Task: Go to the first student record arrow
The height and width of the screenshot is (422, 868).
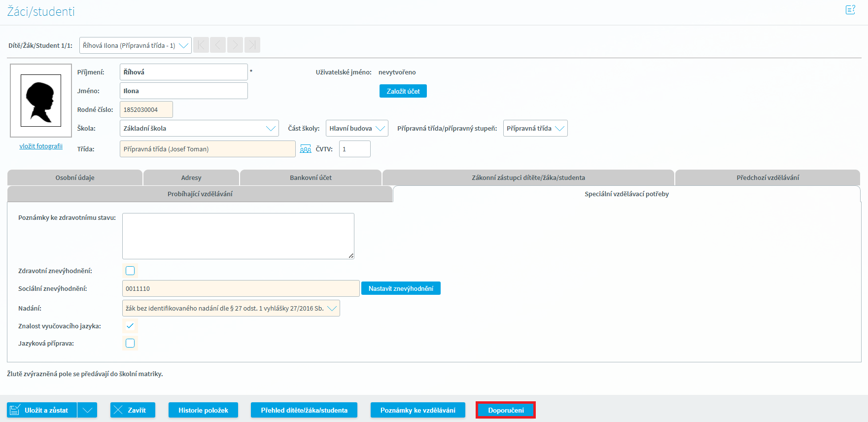Action: (x=201, y=45)
